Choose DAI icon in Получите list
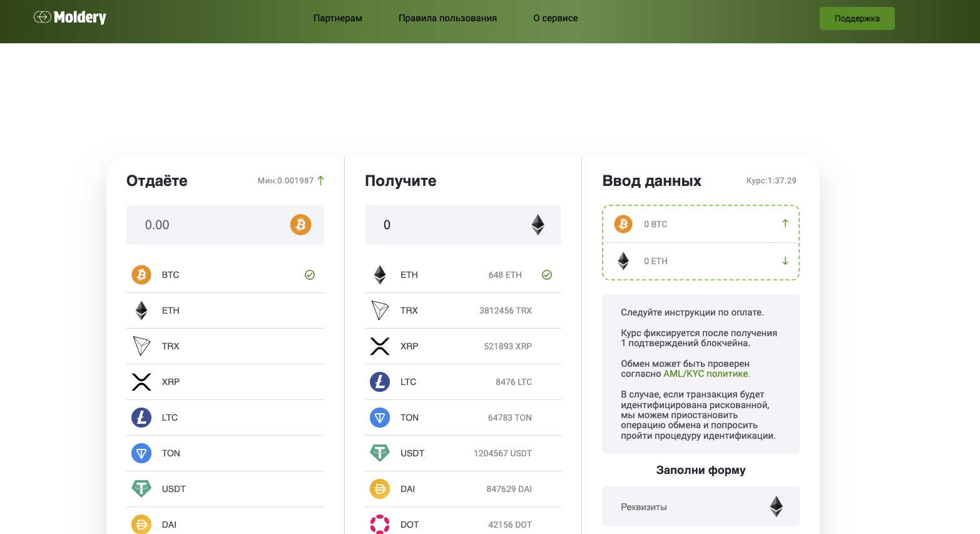 pos(380,489)
